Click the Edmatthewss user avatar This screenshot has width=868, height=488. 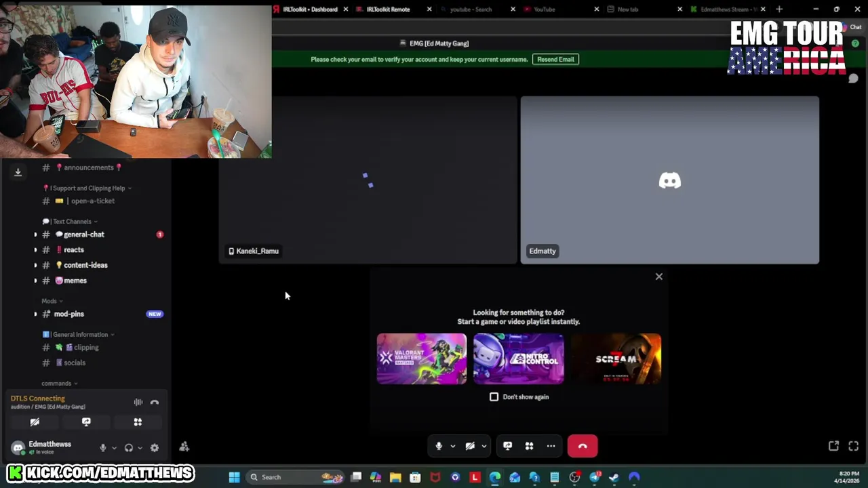(x=18, y=448)
